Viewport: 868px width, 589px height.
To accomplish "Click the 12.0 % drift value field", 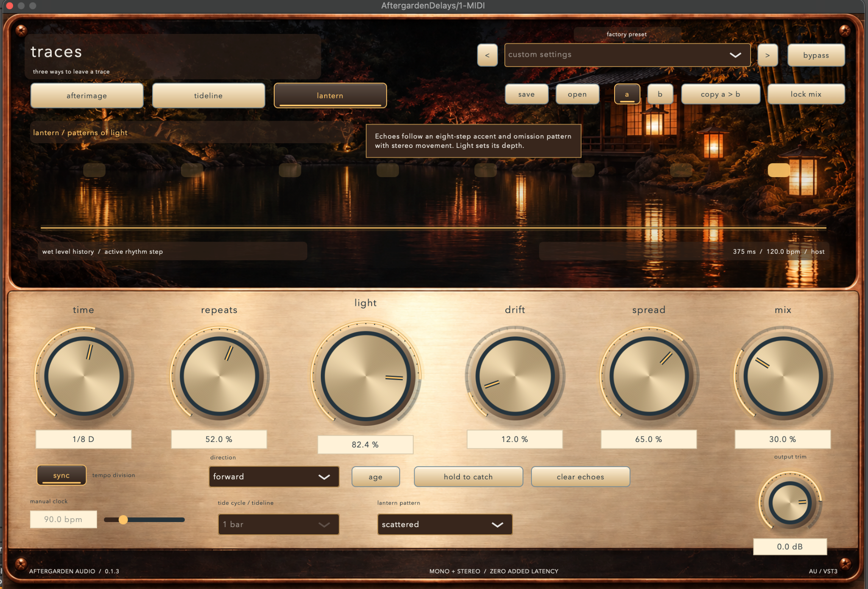I will pyautogui.click(x=515, y=439).
